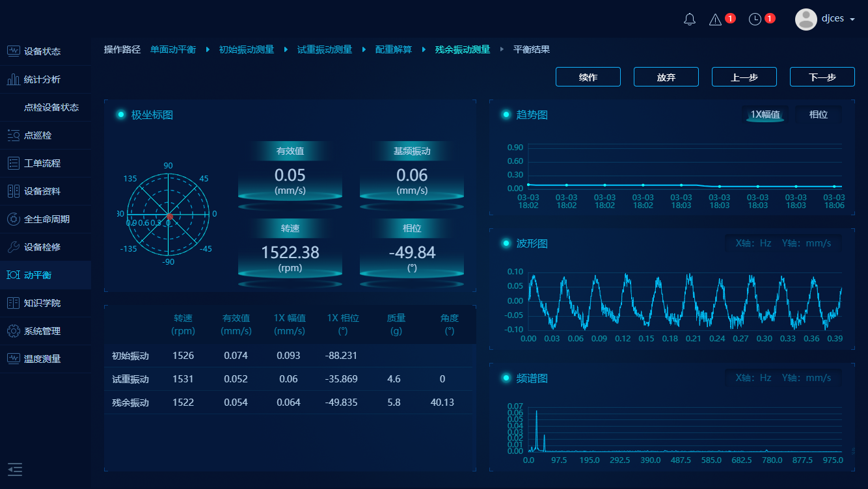The width and height of the screenshot is (868, 489).
Task: Open 点巡检 menu item
Action: click(38, 135)
